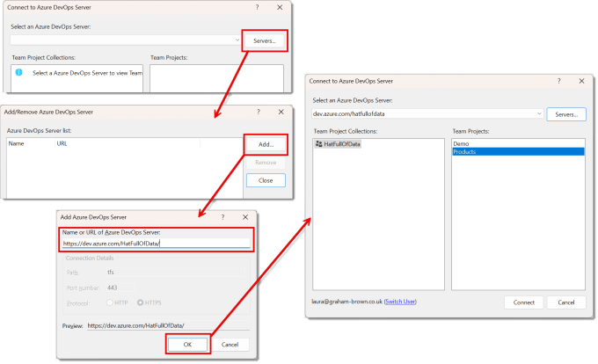Screen dimensions: 598x364
Task: Click Servers button in right Connect dialog
Action: [x=566, y=114]
